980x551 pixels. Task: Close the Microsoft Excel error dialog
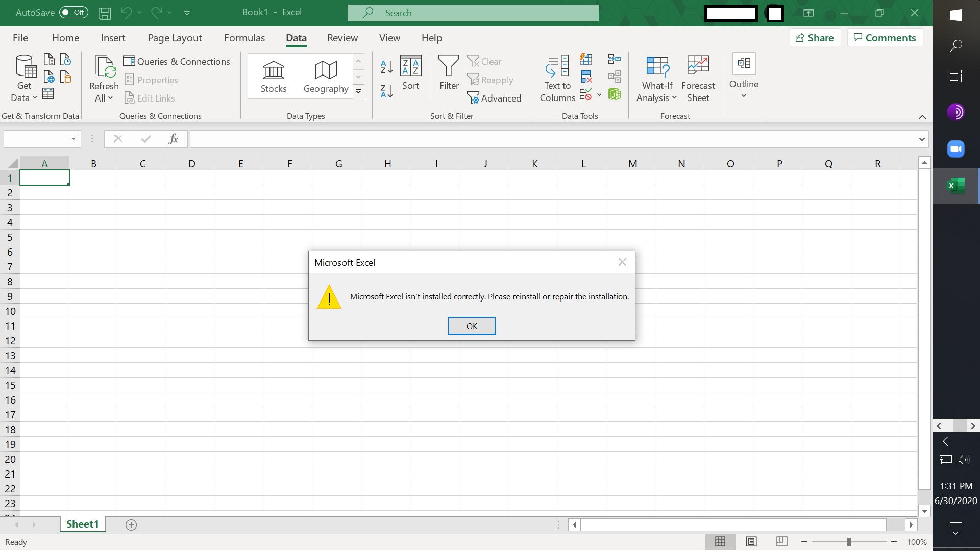coord(622,262)
